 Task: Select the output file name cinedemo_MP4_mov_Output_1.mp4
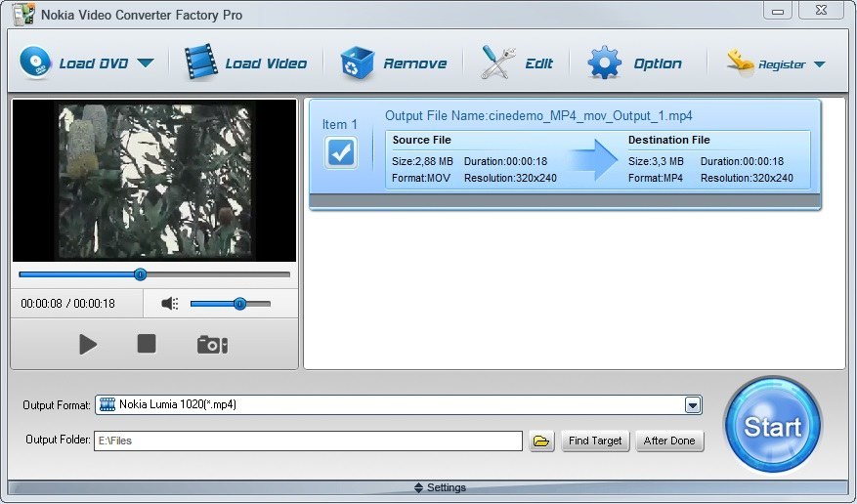coord(590,116)
